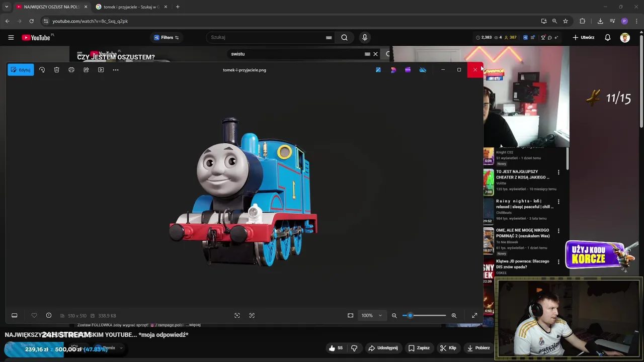This screenshot has width=644, height=362.
Task: Click the Klip clip button
Action: 448,348
